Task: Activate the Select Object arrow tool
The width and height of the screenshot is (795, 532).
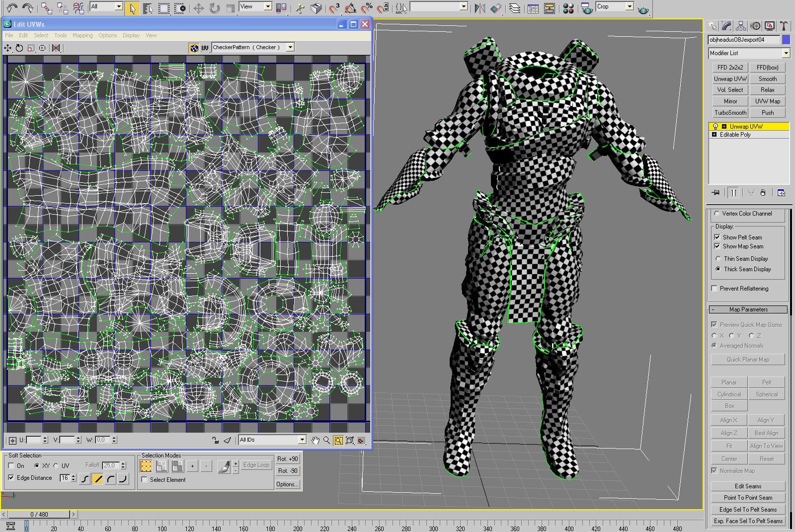Action: 132,8
